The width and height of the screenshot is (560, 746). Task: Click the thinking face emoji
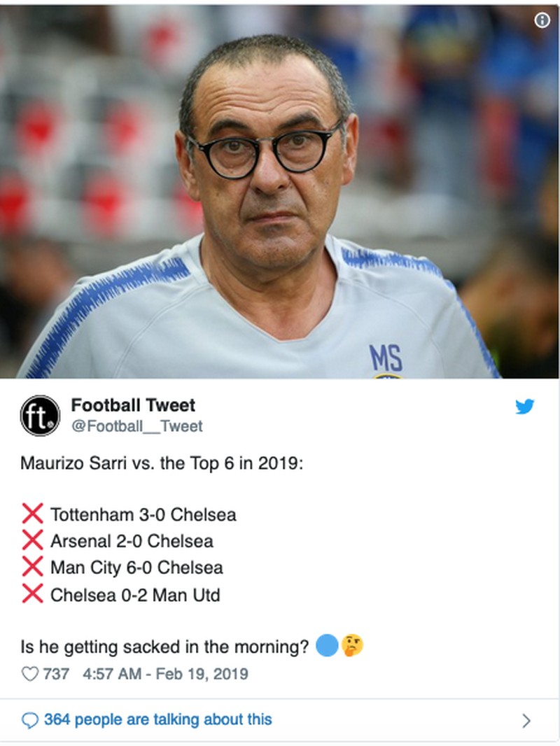352,646
